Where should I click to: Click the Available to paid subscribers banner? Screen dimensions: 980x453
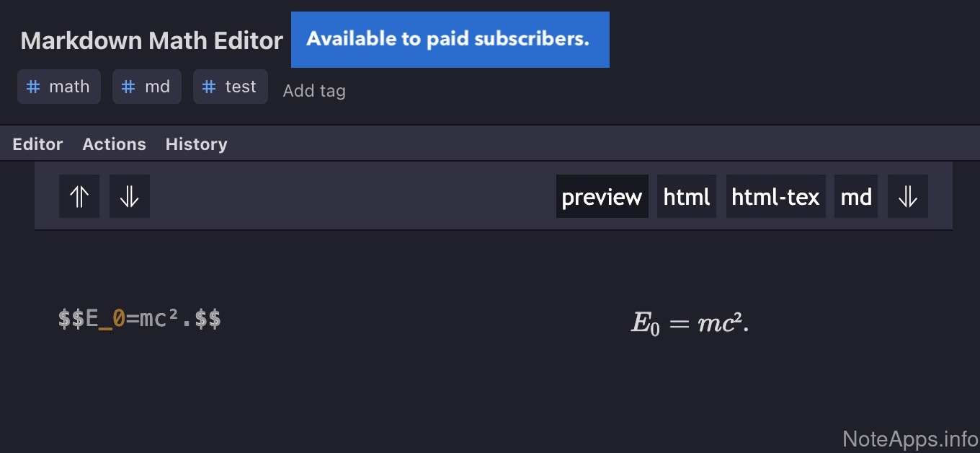pos(450,40)
